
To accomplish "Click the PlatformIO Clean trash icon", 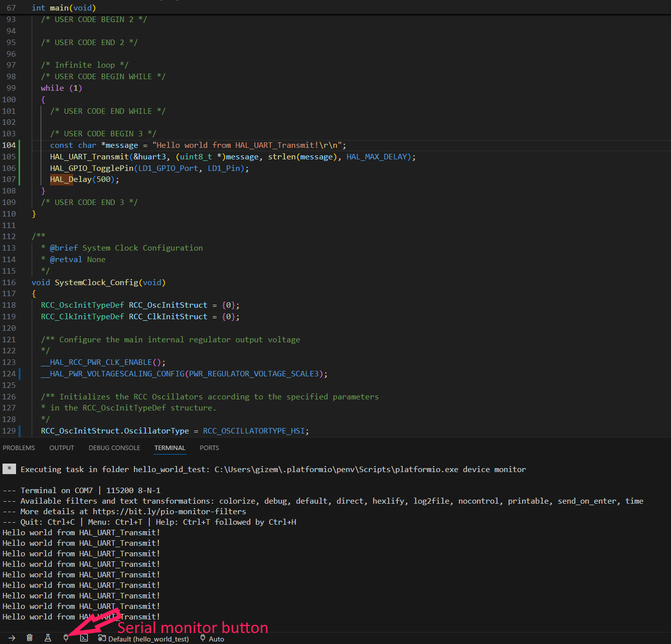I will pyautogui.click(x=30, y=638).
